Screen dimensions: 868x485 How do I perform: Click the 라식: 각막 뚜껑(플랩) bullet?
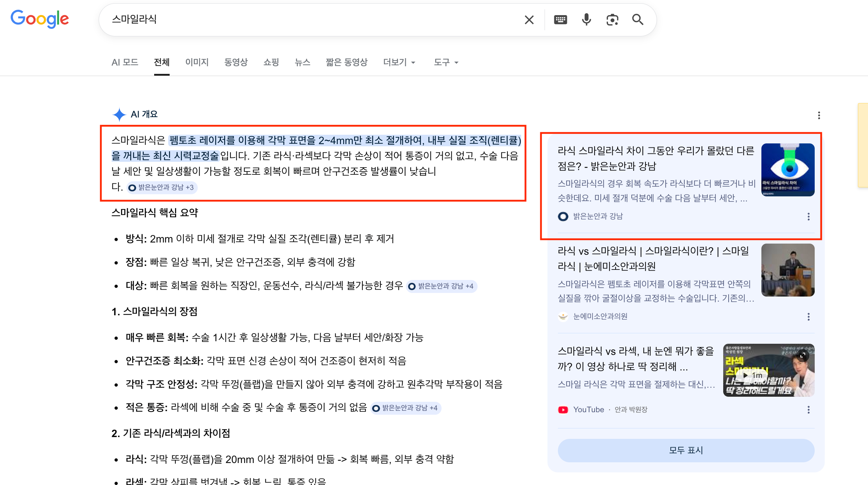290,459
